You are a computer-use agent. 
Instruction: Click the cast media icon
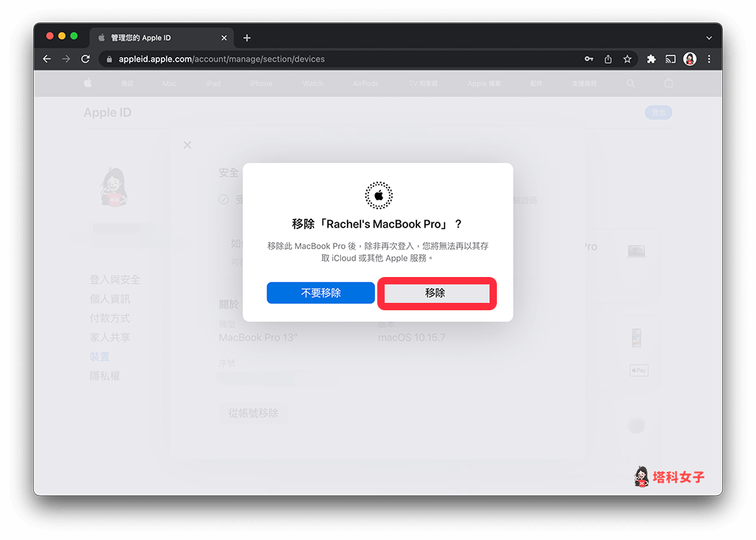pyautogui.click(x=670, y=59)
